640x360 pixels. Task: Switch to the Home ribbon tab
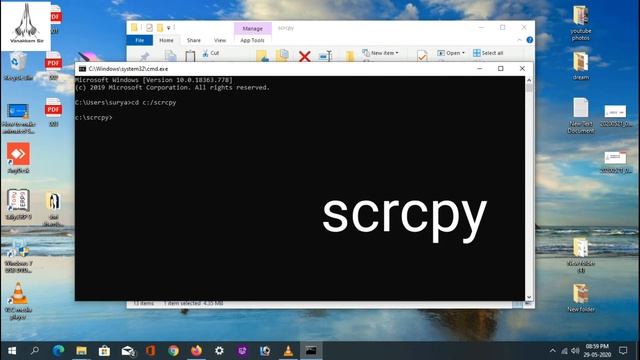pos(166,40)
